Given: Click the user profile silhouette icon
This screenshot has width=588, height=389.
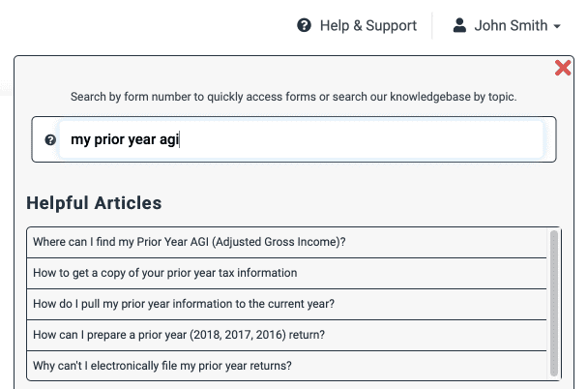Looking at the screenshot, I should [459, 25].
